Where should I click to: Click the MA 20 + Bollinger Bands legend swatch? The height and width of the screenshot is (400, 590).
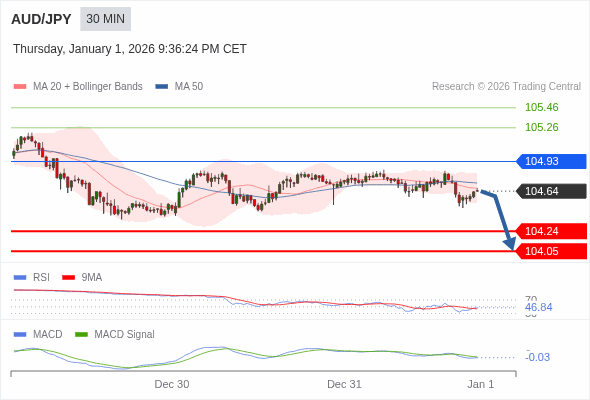pyautogui.click(x=20, y=87)
